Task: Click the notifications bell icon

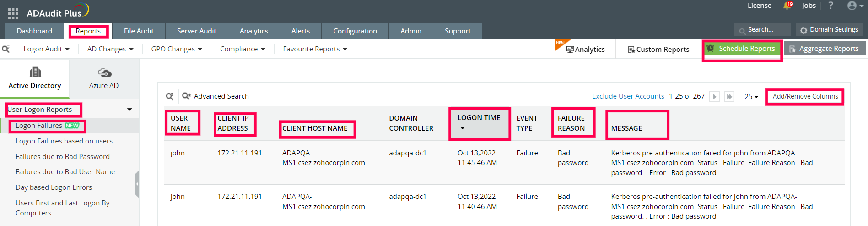Action: [787, 6]
